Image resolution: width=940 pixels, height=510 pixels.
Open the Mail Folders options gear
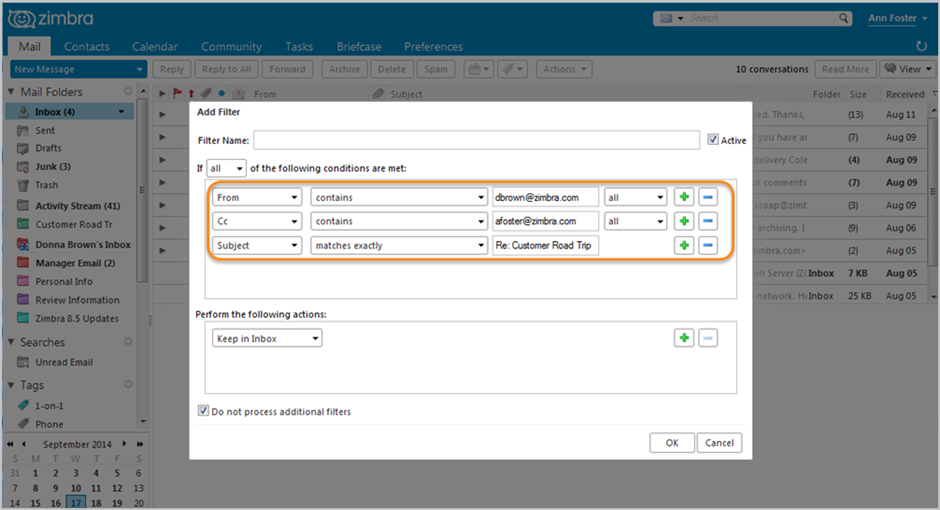click(x=128, y=91)
